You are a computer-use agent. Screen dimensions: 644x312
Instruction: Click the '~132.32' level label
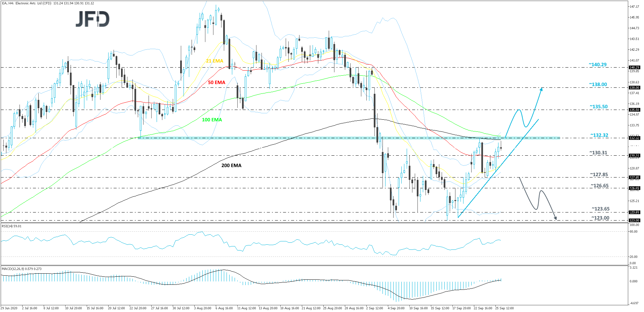click(x=599, y=135)
